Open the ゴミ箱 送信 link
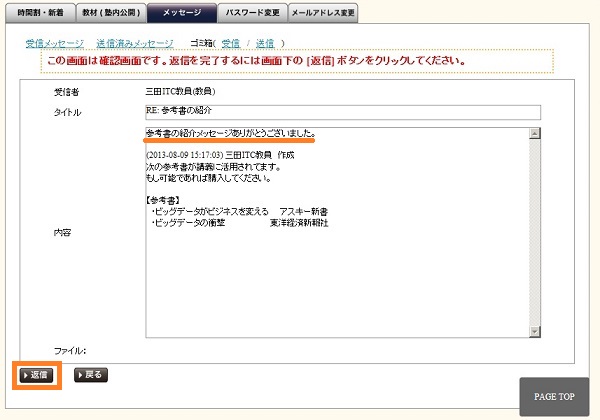The width and height of the screenshot is (600, 420). (x=265, y=44)
